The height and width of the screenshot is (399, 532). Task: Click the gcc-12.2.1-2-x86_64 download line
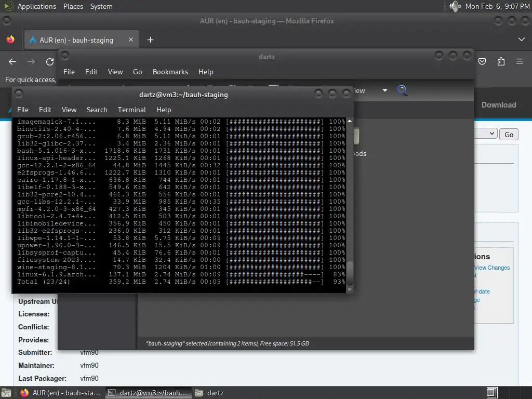click(x=181, y=165)
